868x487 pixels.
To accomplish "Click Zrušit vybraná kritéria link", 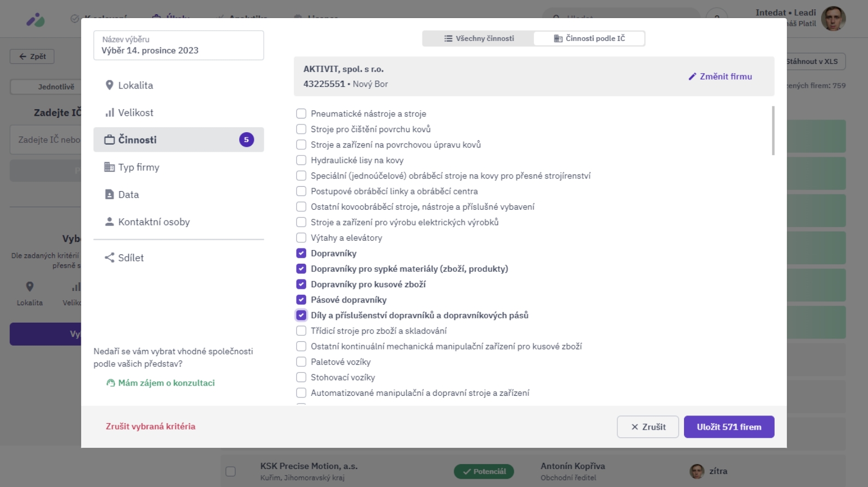I will 151,426.
